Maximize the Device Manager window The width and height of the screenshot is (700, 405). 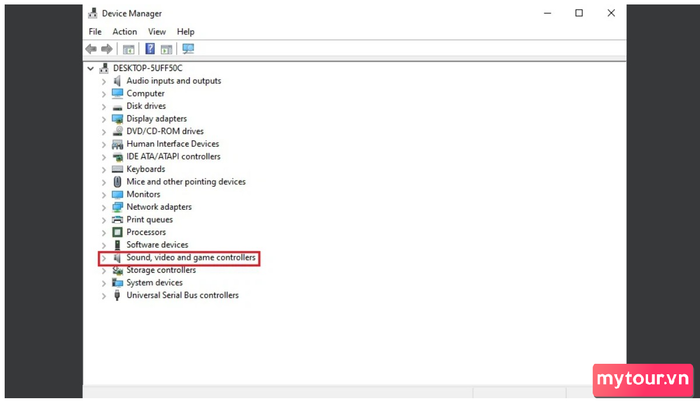tap(579, 13)
